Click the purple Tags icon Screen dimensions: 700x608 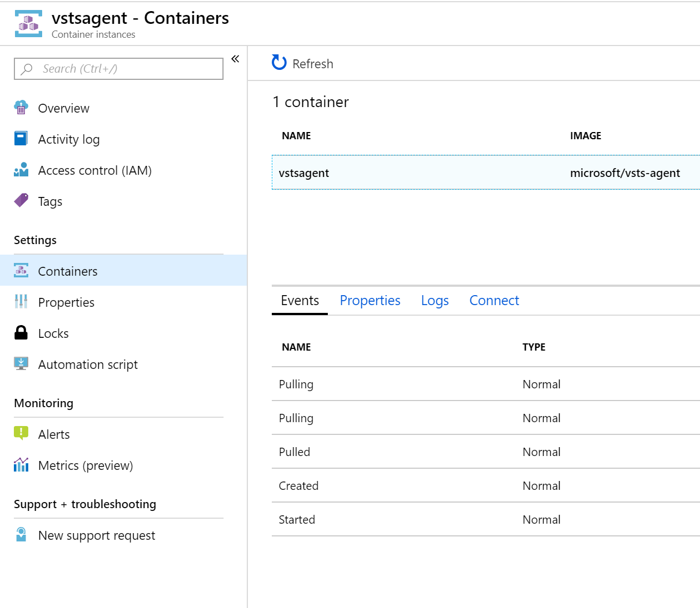click(21, 200)
